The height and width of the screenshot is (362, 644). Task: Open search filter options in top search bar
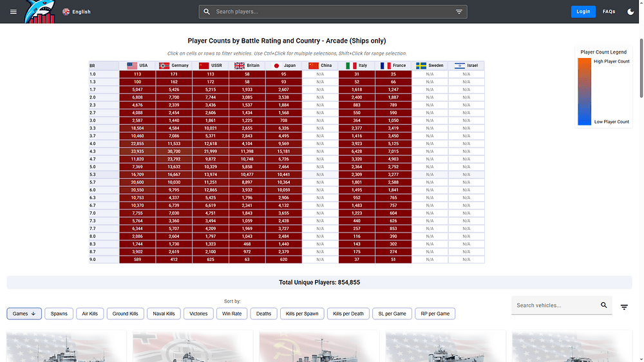click(459, 12)
